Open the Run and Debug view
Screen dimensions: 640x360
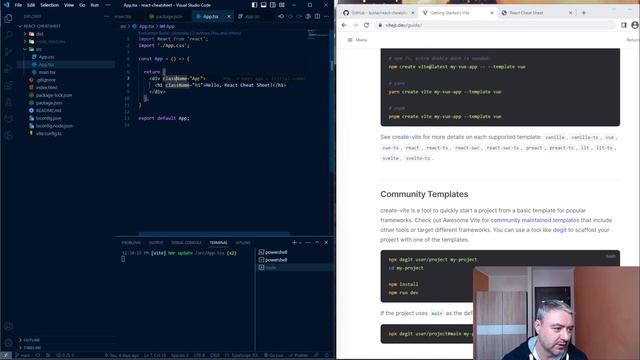click(x=8, y=69)
